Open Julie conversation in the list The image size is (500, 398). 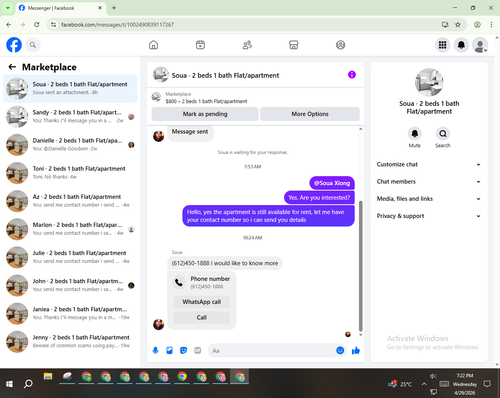click(x=70, y=257)
